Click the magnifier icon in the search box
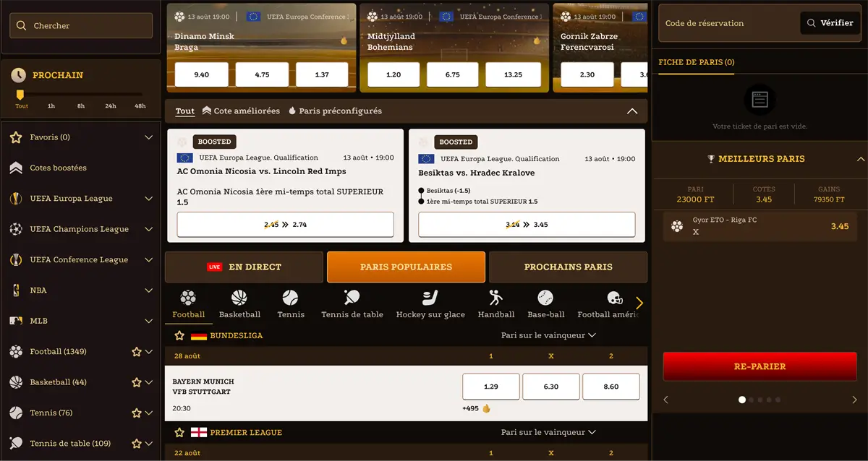This screenshot has width=868, height=461. [x=22, y=26]
